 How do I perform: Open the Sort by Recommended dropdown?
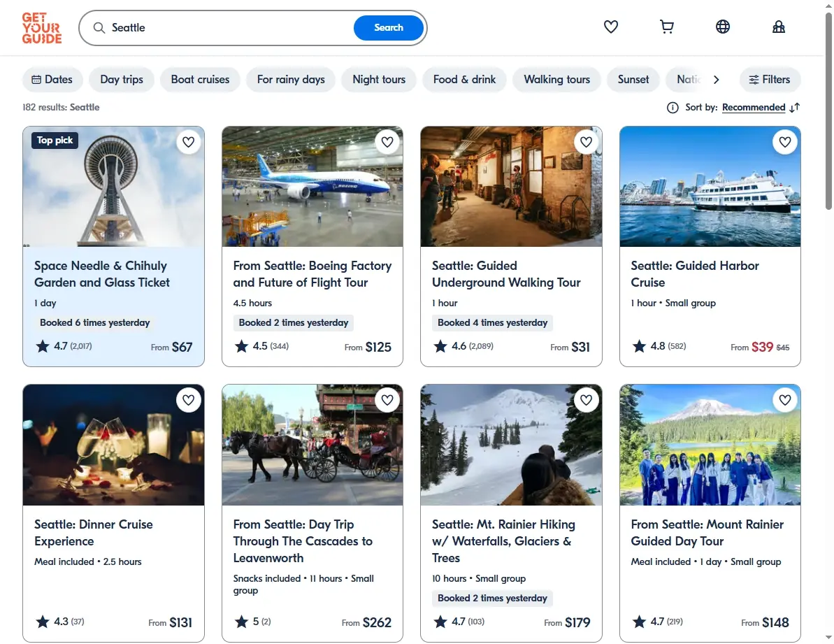[753, 108]
